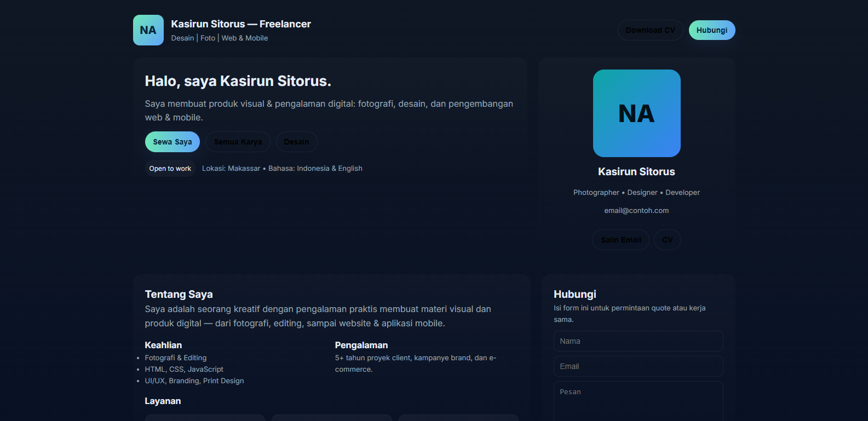Click the Tentang Saya heading
The image size is (868, 421).
[179, 295]
